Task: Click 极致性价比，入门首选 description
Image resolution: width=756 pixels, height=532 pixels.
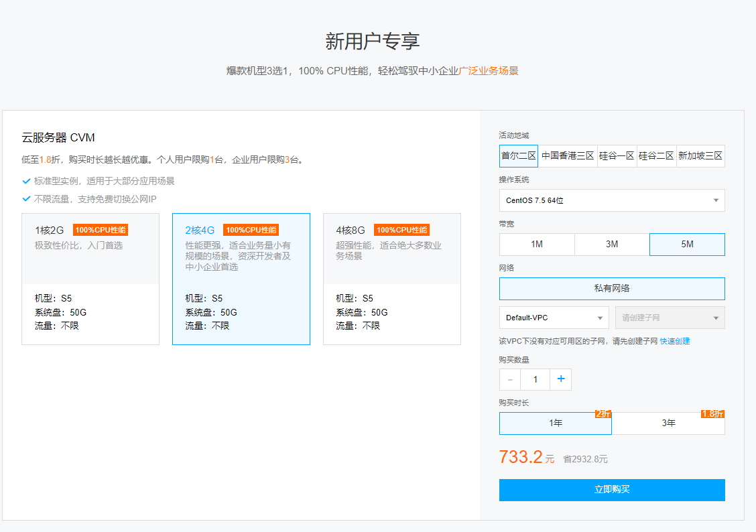Action: click(x=78, y=245)
